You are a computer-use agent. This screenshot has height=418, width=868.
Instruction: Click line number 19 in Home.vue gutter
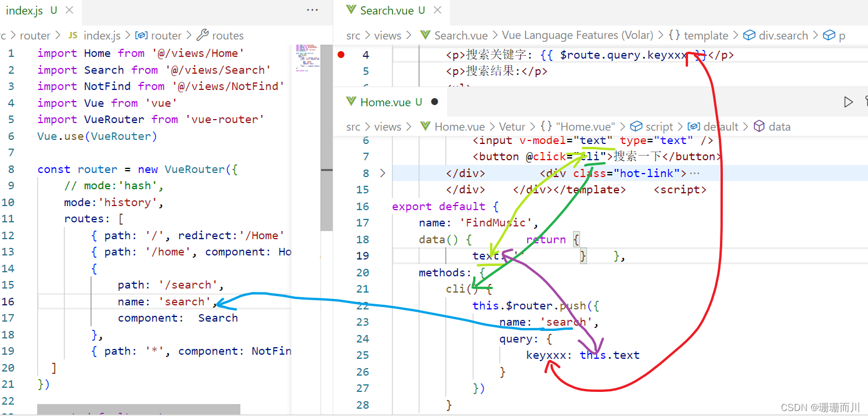[x=362, y=255]
